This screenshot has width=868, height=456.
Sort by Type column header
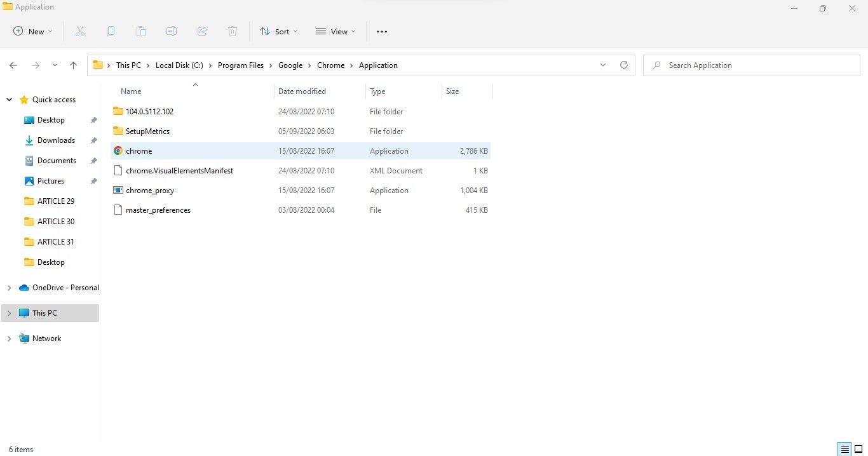tap(377, 91)
